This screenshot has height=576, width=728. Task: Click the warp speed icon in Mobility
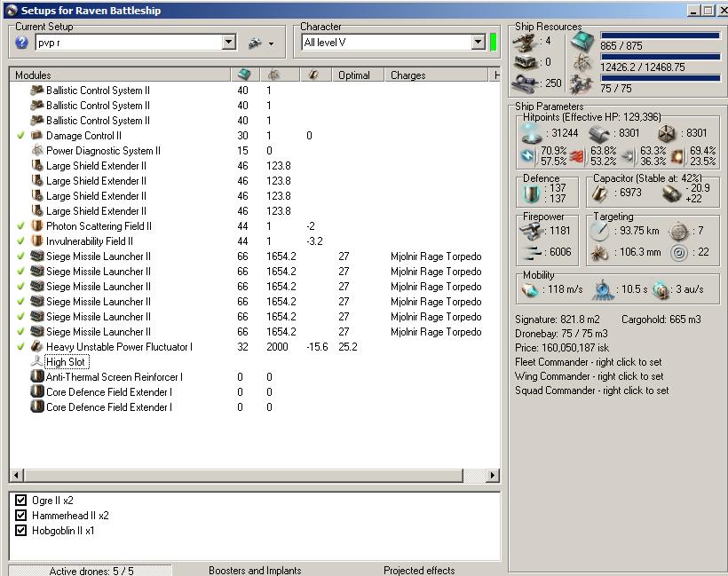(x=661, y=290)
